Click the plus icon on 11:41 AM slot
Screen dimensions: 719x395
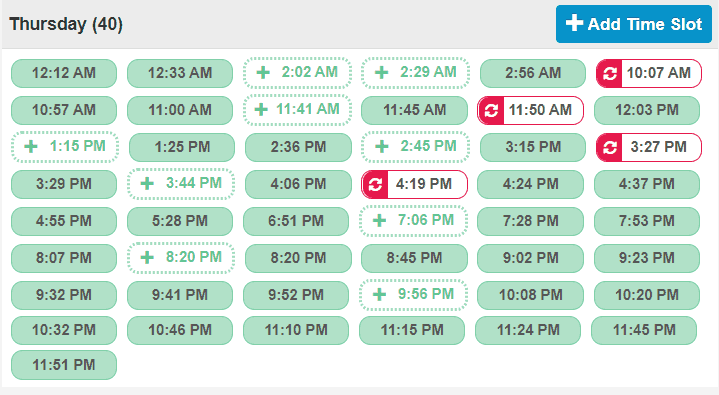point(261,110)
